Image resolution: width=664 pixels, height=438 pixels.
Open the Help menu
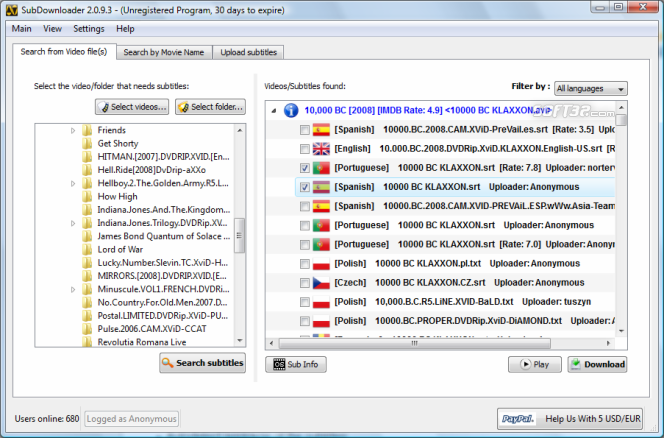125,29
